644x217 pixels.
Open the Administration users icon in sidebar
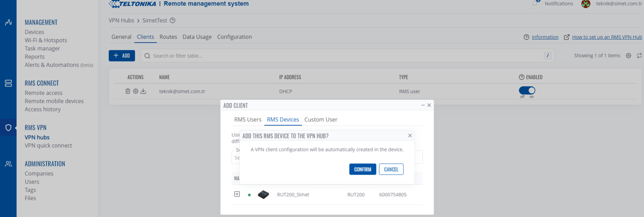[x=8, y=164]
